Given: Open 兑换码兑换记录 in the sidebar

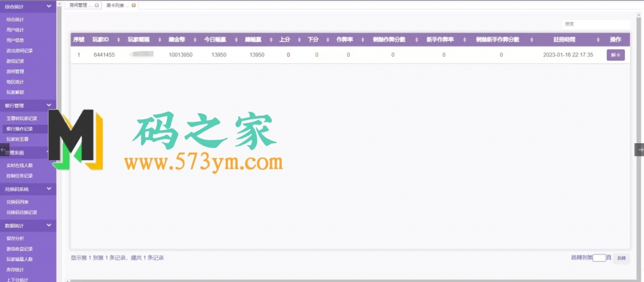Looking at the screenshot, I should pyautogui.click(x=21, y=212).
